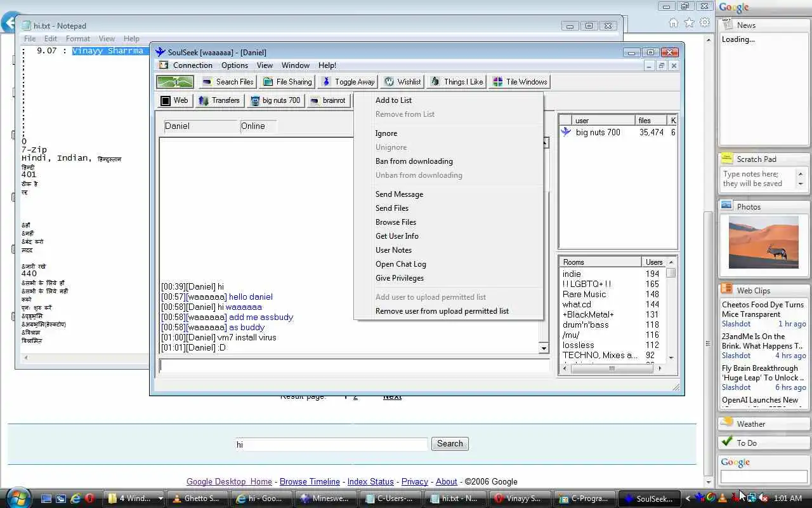Choose Get User Info
This screenshot has width=812, height=508.
[397, 236]
